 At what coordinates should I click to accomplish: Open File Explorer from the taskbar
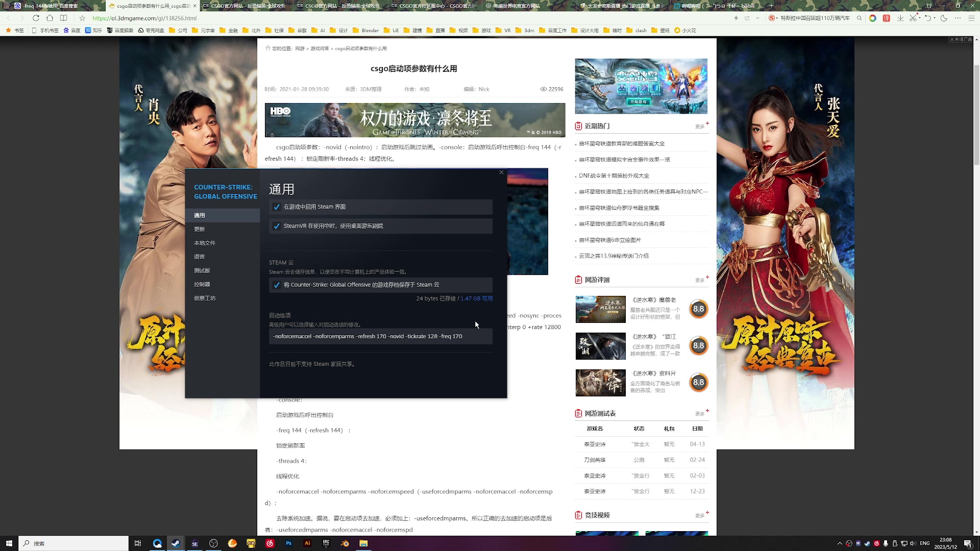(x=363, y=543)
